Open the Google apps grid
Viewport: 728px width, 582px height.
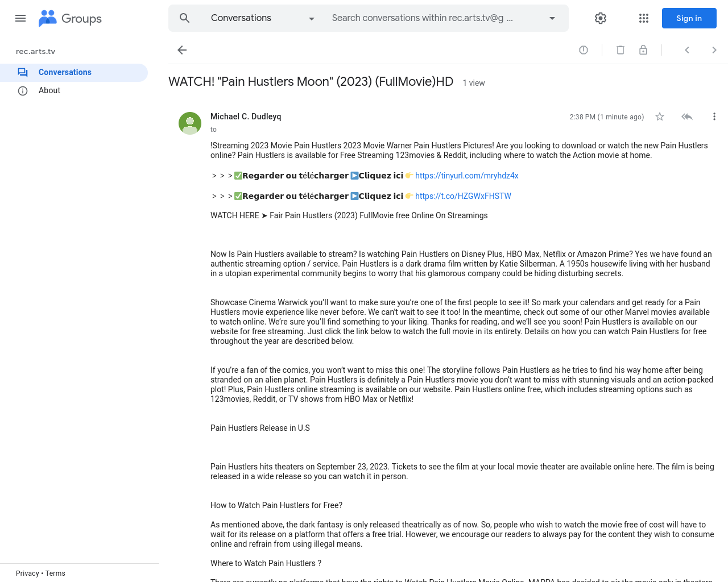coord(644,18)
